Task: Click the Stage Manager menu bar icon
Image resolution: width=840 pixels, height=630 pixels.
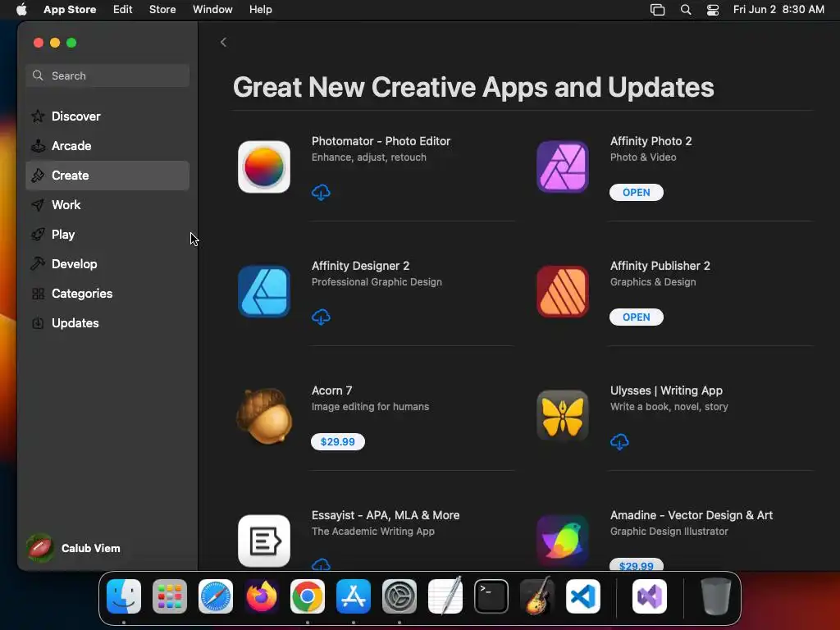Action: point(657,10)
